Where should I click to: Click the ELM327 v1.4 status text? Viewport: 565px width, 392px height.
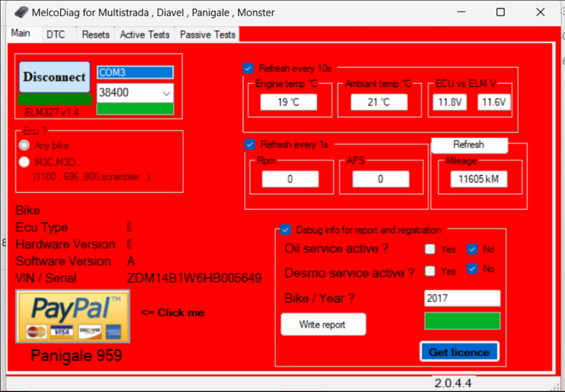(x=52, y=112)
